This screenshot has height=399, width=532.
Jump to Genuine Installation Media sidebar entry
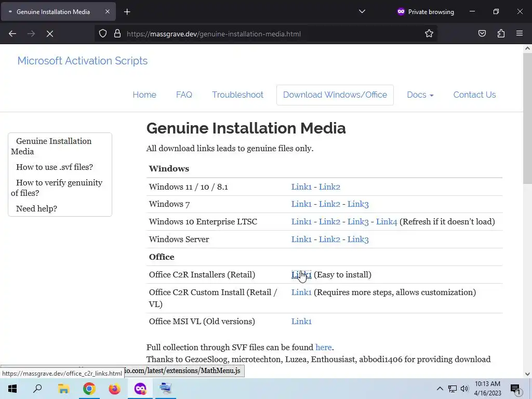pos(51,146)
